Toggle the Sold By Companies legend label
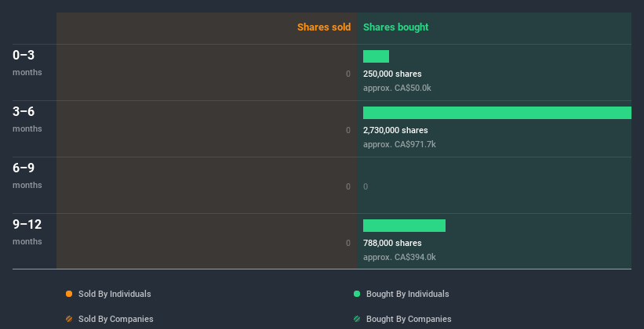The height and width of the screenshot is (329, 644). pyautogui.click(x=116, y=319)
